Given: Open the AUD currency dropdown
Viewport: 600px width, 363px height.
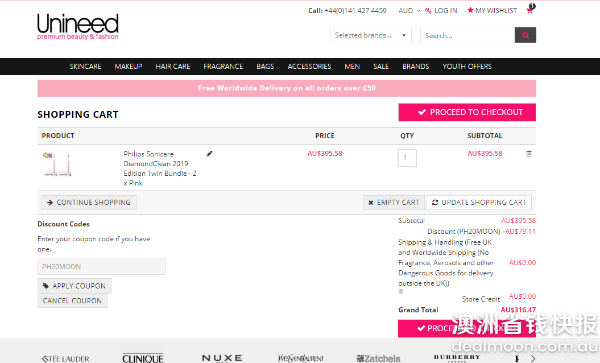Looking at the screenshot, I should click(x=409, y=11).
